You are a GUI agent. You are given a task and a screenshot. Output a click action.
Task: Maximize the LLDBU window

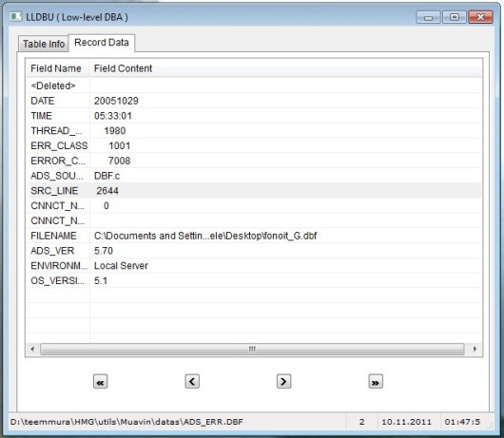(x=455, y=17)
